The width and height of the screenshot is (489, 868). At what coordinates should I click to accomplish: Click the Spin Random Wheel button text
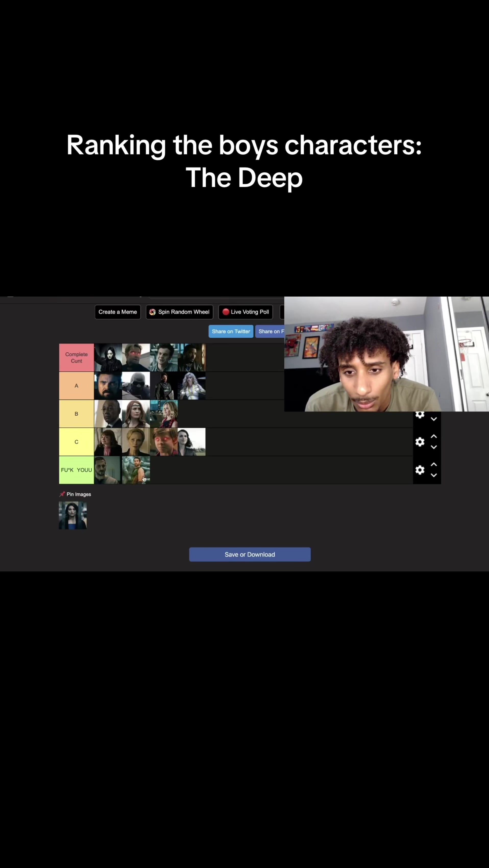coord(184,312)
